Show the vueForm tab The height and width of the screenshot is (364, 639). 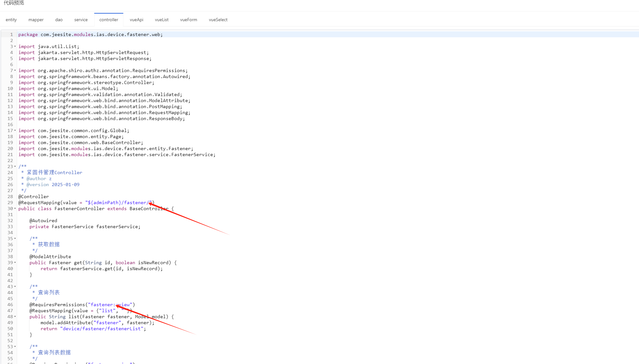point(189,20)
